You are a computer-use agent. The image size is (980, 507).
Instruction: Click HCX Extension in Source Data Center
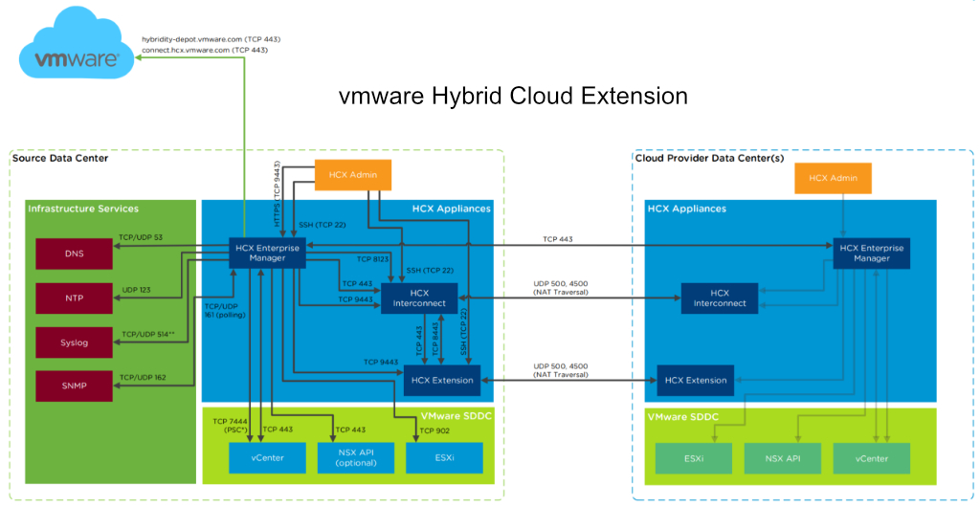point(441,380)
